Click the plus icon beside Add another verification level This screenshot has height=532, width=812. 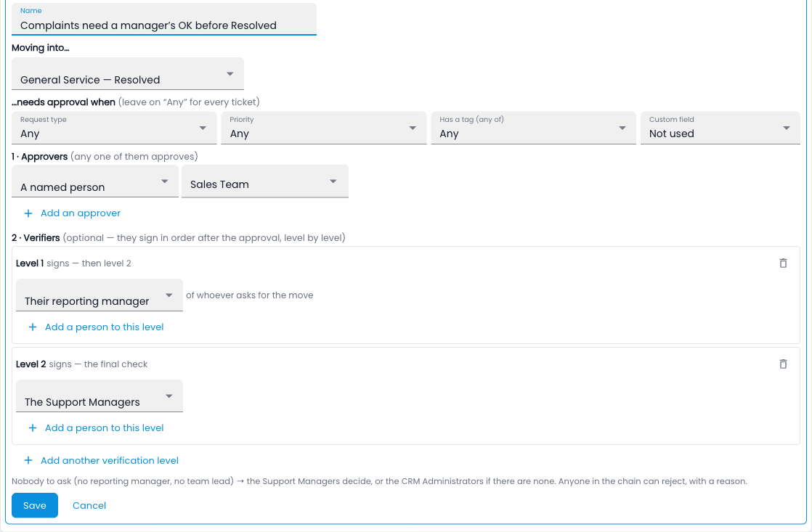[28, 461]
